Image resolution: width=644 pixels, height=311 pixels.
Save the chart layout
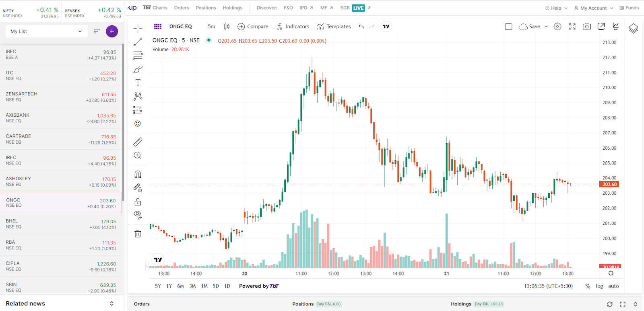coord(530,27)
